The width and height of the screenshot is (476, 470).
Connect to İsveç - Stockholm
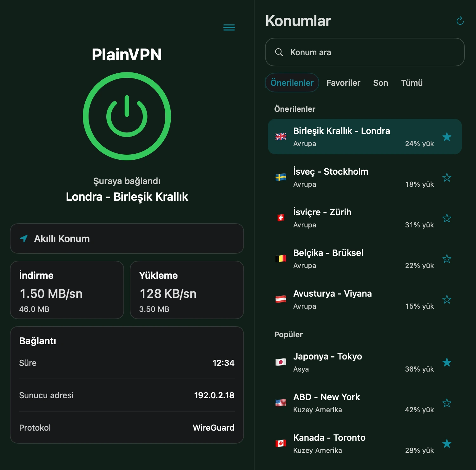365,177
